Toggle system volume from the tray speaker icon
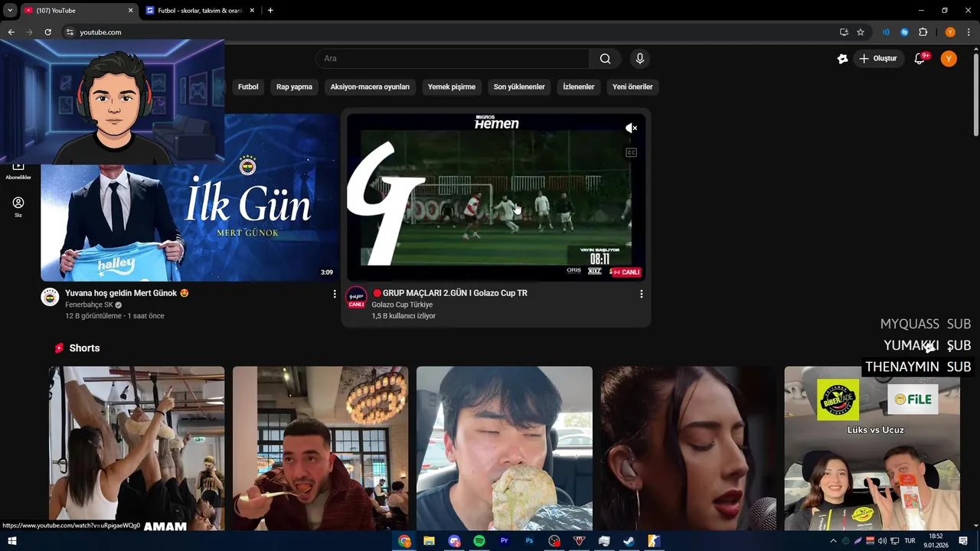This screenshot has width=980, height=551. coord(882,541)
